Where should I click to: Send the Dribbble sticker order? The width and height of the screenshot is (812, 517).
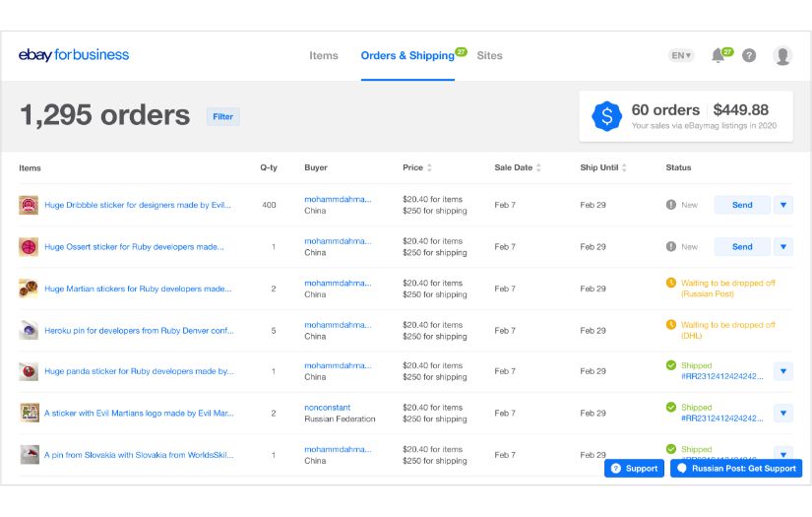point(742,205)
